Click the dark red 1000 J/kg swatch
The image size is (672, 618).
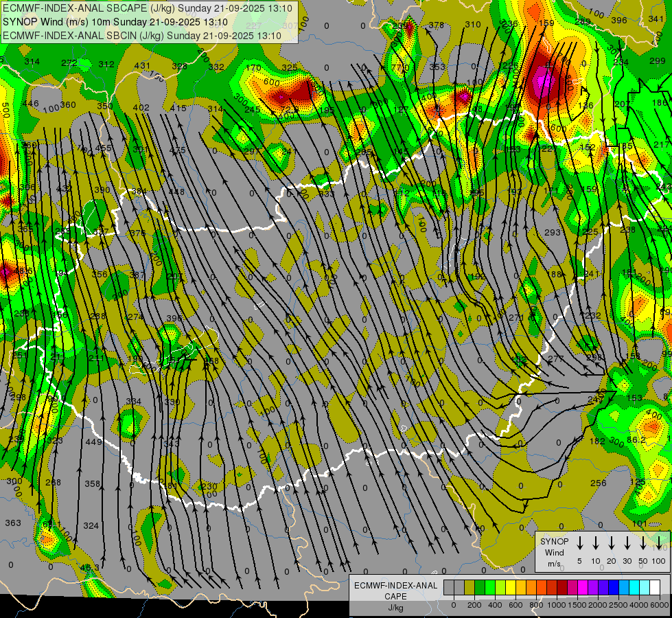562,587
